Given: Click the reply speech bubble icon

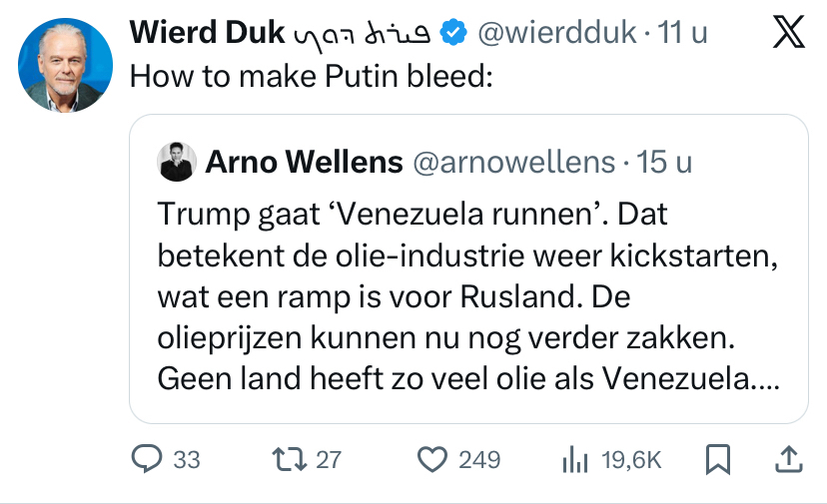Looking at the screenshot, I should click(x=148, y=459).
